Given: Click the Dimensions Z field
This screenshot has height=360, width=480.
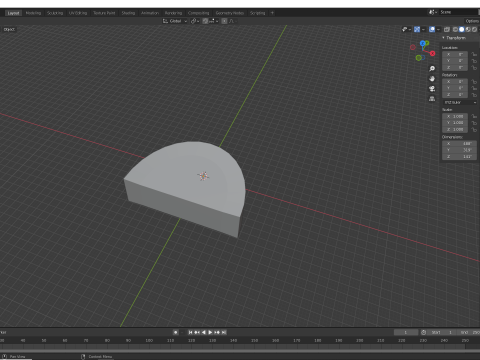Looking at the screenshot, I should pyautogui.click(x=459, y=156).
